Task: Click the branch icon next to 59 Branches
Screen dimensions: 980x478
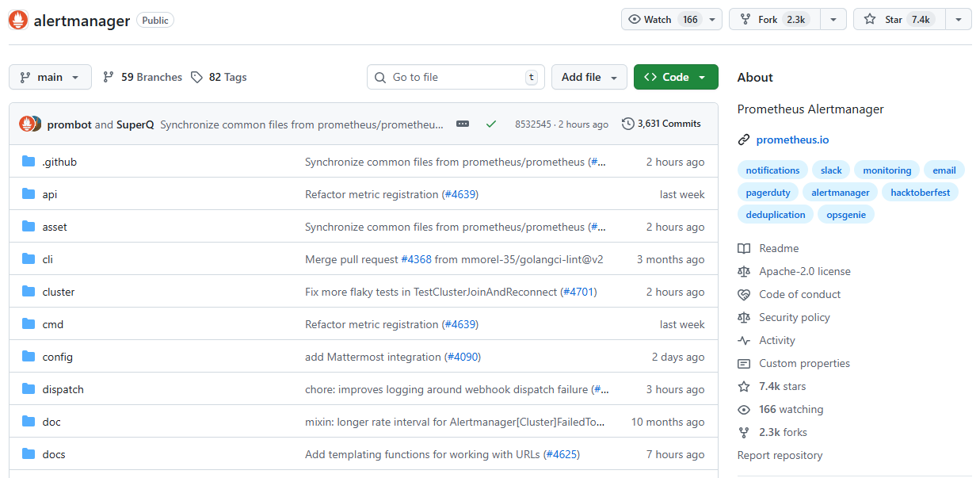Action: (x=108, y=77)
